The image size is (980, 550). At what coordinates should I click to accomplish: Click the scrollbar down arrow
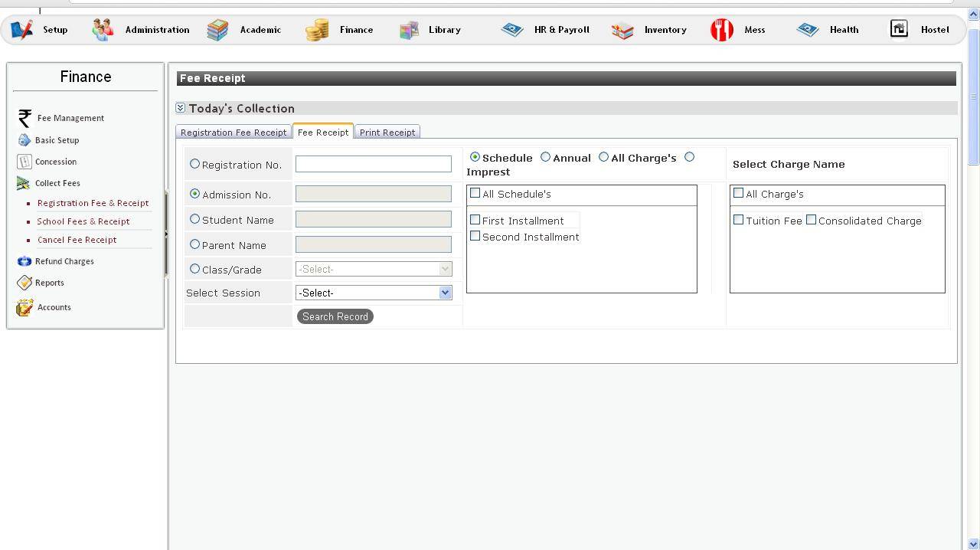click(x=973, y=544)
